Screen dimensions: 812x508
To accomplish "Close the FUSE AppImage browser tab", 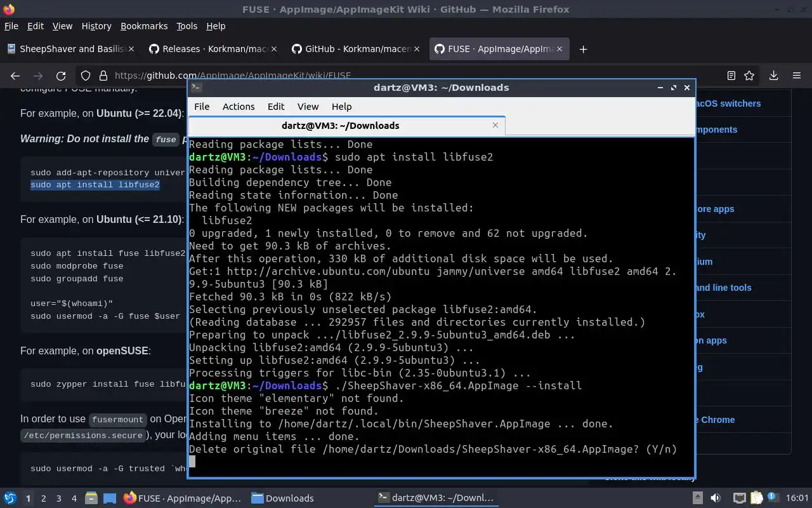I will 559,49.
